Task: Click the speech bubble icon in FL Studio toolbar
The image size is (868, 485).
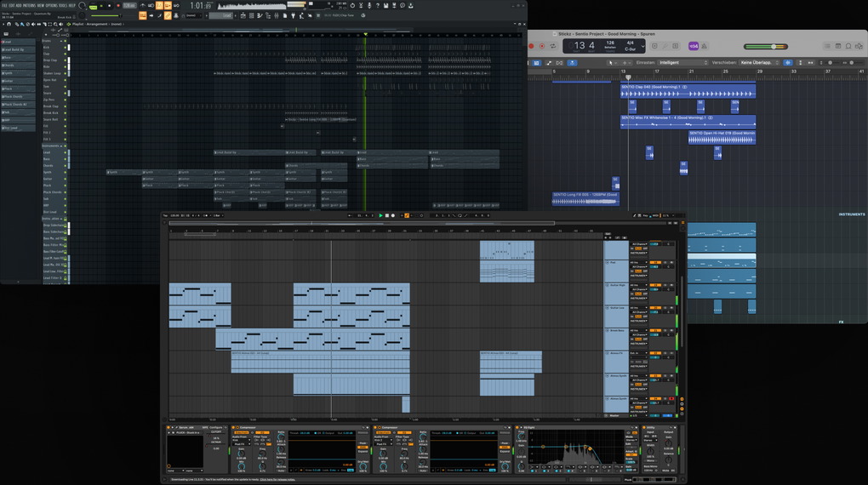Action: pyautogui.click(x=403, y=6)
